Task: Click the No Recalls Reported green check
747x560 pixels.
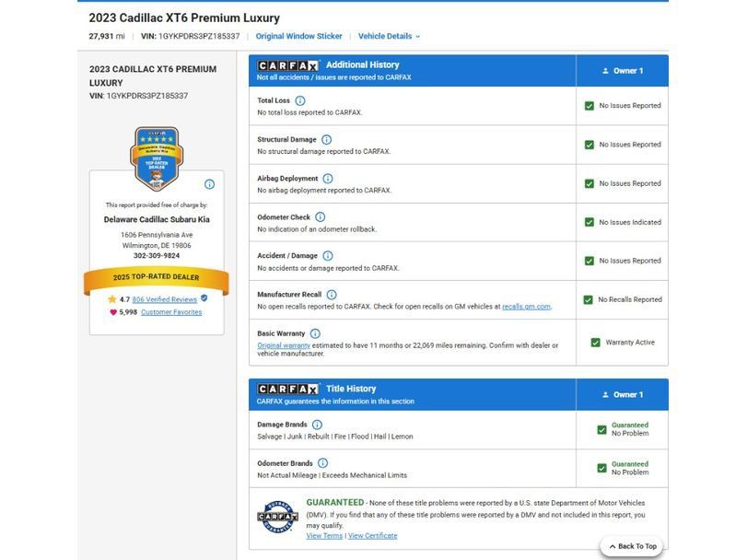Action: pyautogui.click(x=588, y=299)
